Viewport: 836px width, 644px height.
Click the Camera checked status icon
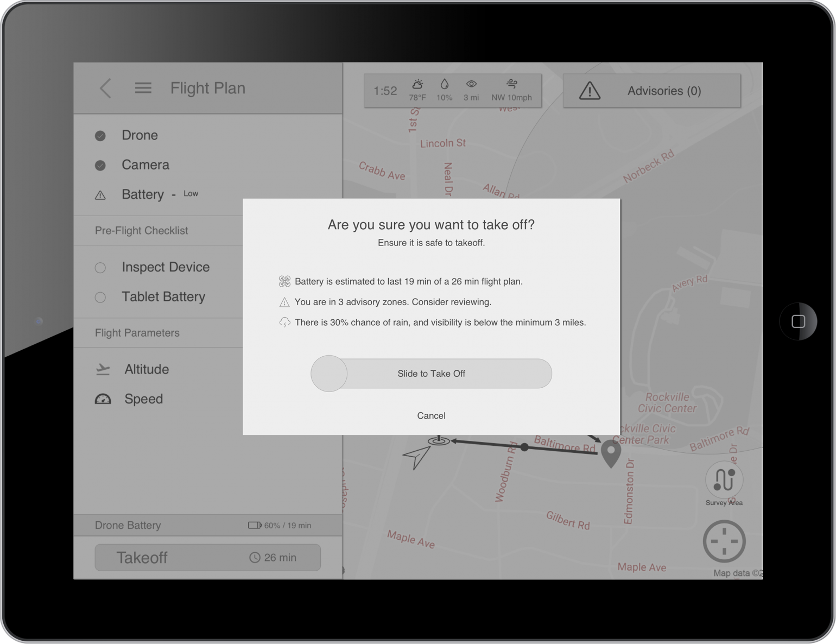100,165
